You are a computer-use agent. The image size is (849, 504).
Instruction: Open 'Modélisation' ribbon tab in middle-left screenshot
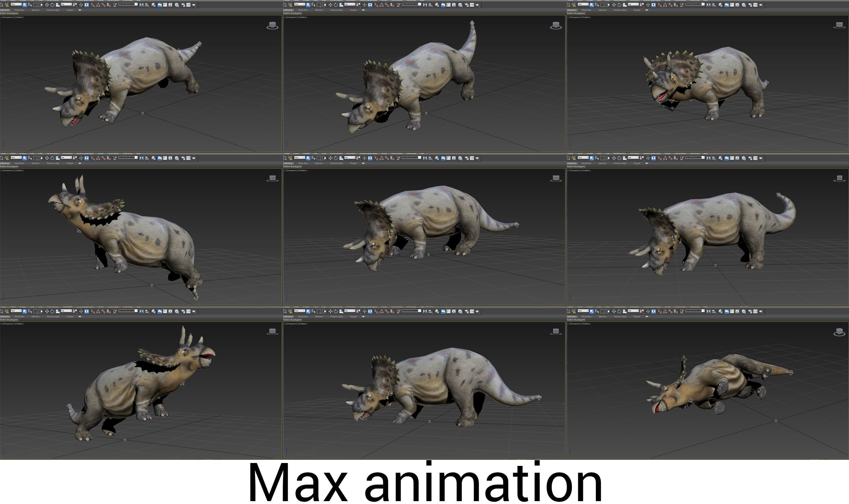tap(5, 163)
